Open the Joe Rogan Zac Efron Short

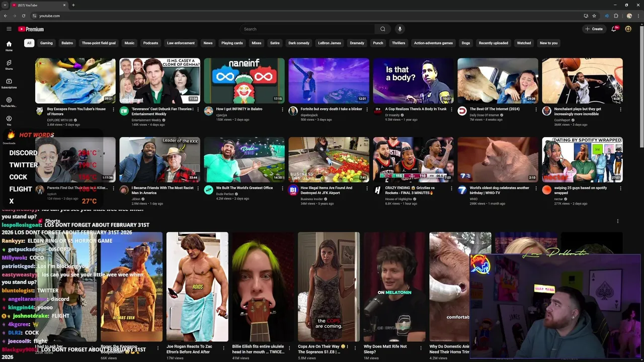197,287
